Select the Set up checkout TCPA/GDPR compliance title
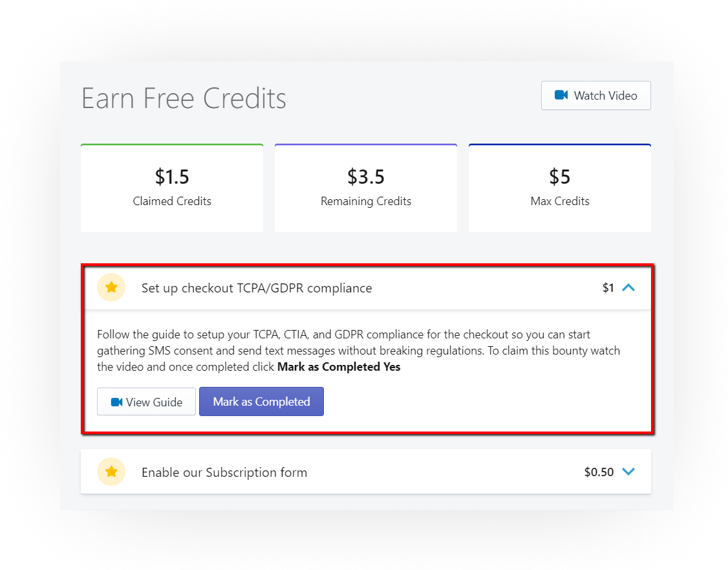The image size is (728, 570). point(257,288)
